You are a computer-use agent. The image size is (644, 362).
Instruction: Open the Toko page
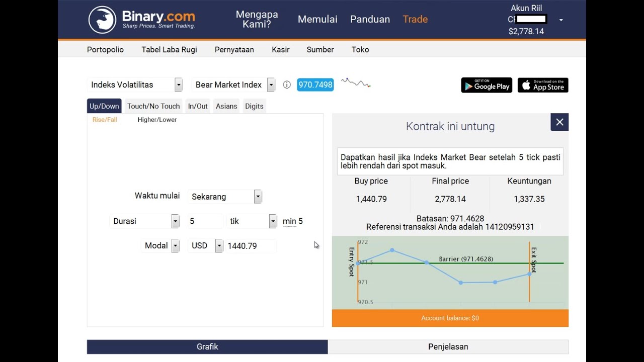[x=360, y=50]
